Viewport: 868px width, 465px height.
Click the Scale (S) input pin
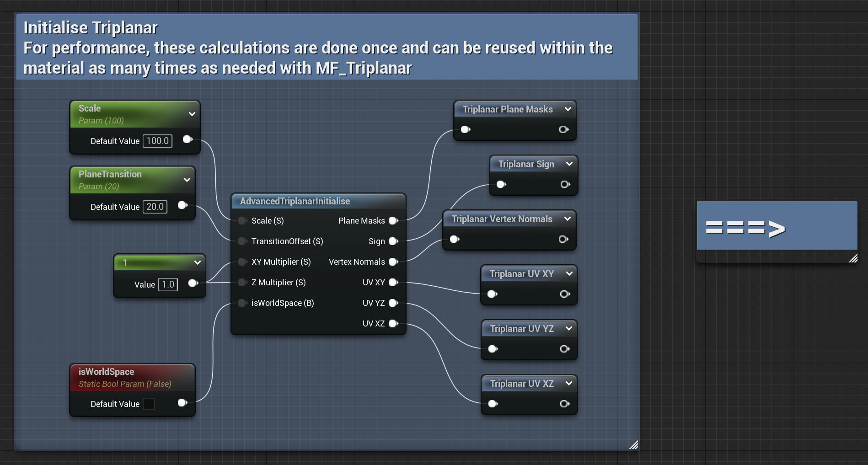tap(242, 221)
